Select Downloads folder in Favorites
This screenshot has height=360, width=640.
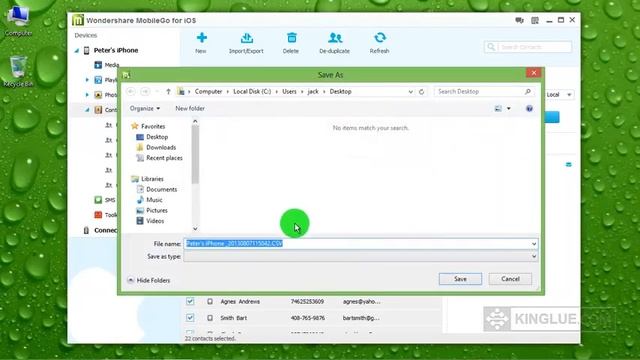(157, 147)
